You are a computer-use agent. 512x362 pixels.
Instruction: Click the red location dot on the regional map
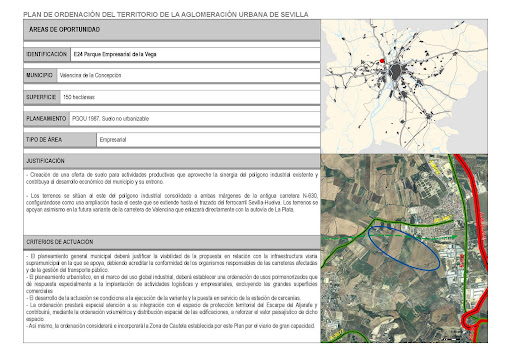click(382, 61)
